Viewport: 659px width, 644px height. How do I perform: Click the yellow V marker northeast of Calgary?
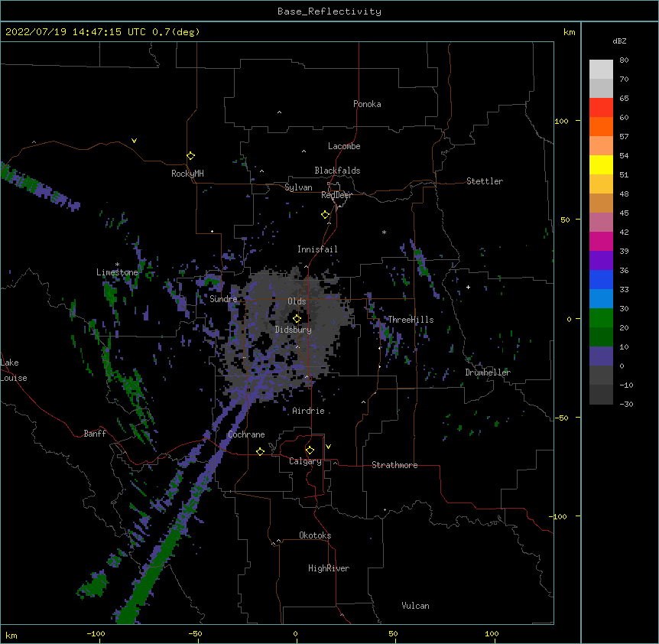click(x=328, y=447)
